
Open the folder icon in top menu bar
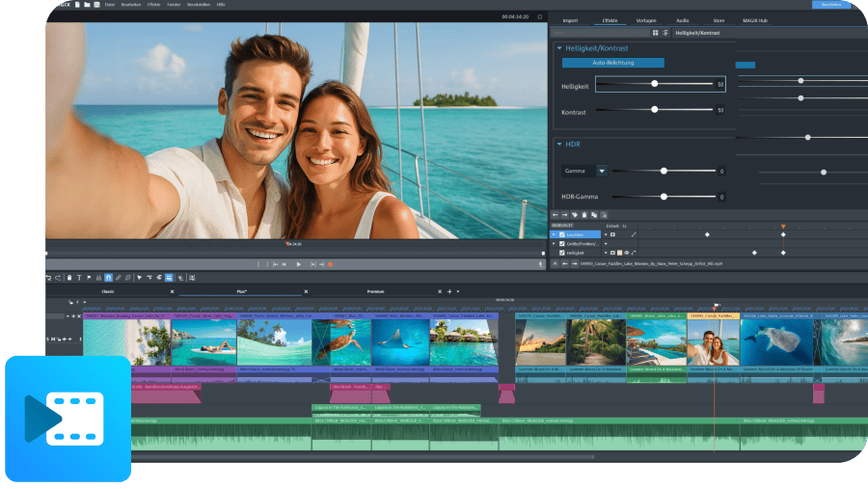click(x=86, y=5)
